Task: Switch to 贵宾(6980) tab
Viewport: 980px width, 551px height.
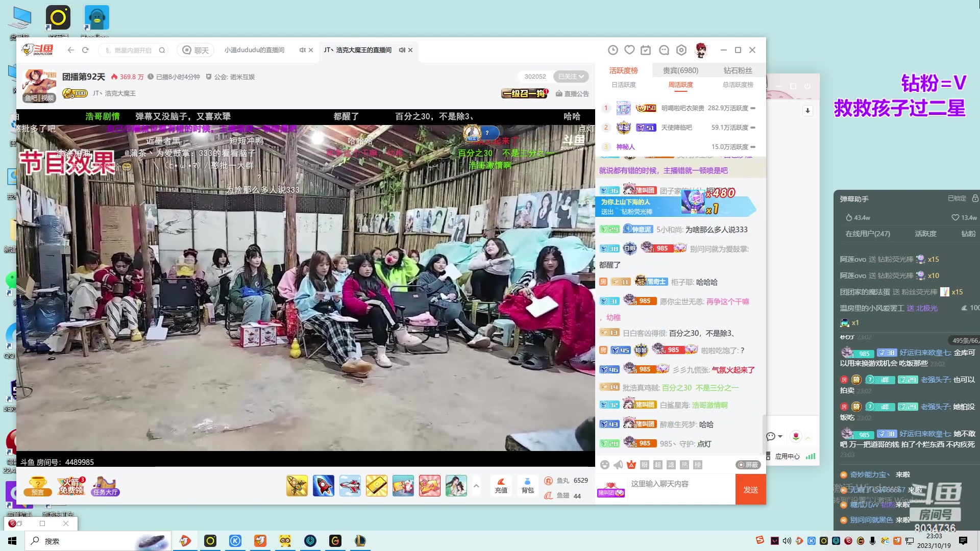Action: tap(681, 70)
